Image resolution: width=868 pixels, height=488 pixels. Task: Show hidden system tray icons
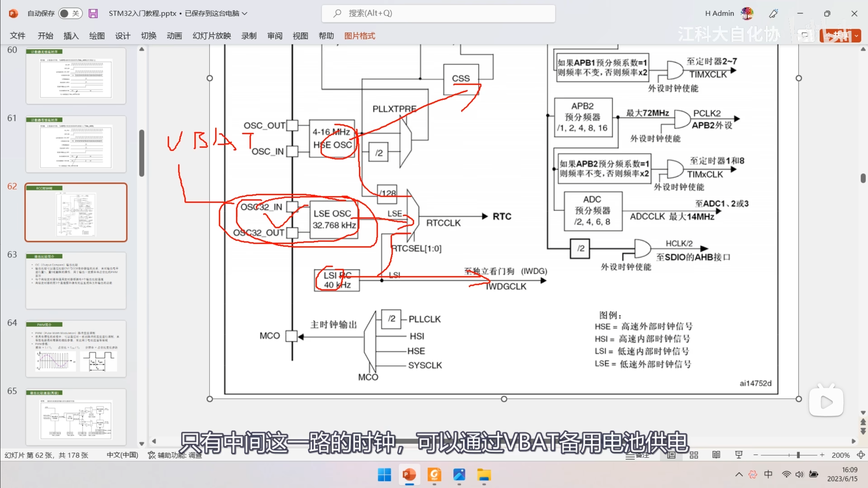[x=739, y=474]
